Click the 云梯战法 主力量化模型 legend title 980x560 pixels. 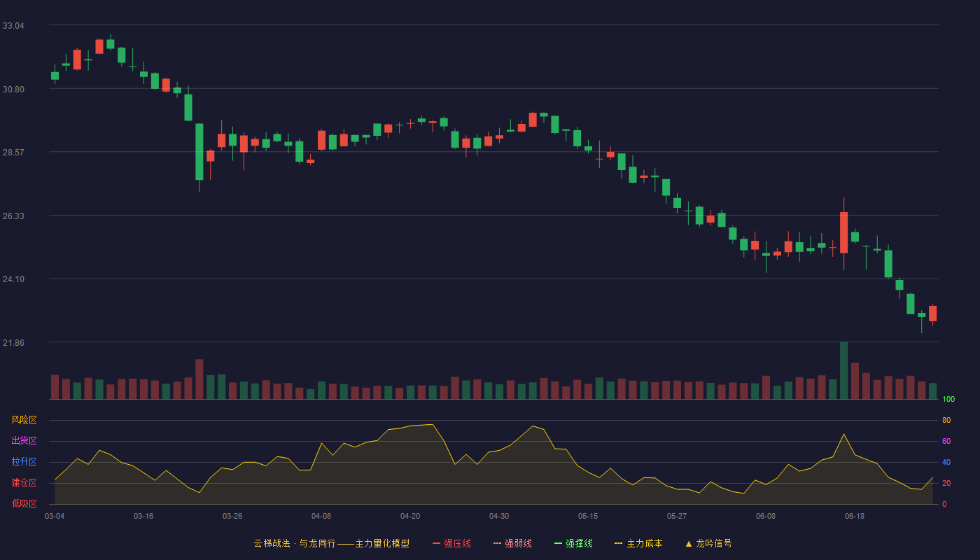332,543
